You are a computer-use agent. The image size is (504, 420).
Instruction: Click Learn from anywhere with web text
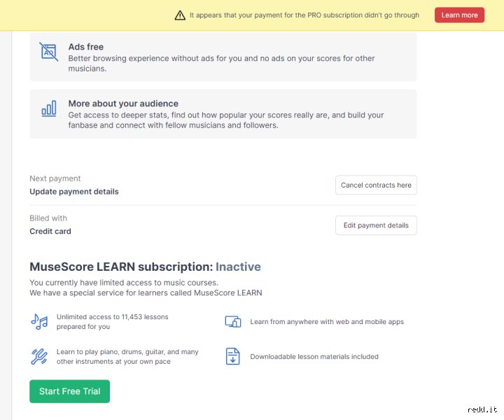pos(327,322)
